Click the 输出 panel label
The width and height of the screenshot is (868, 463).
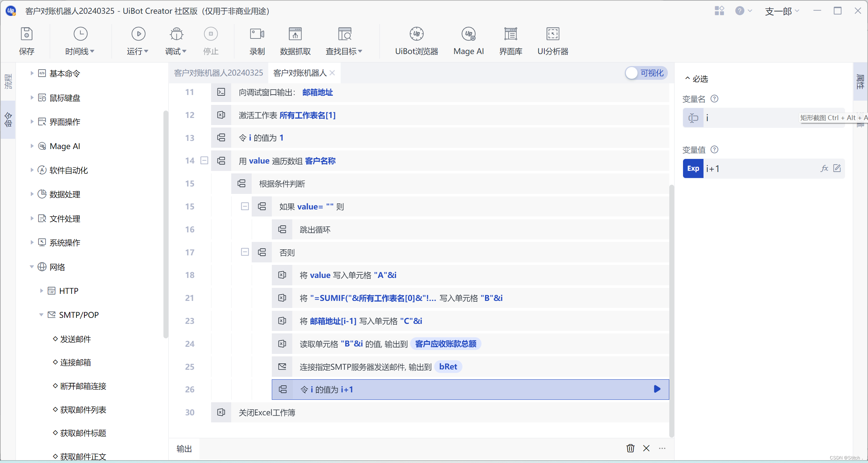pos(184,449)
